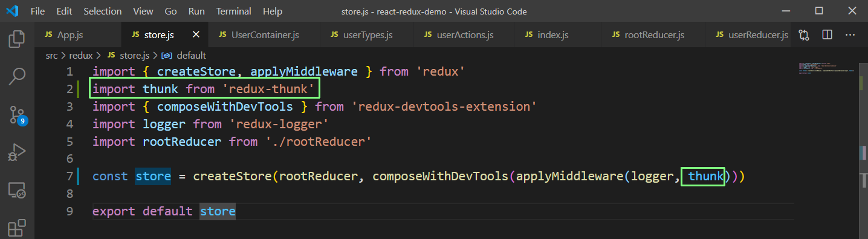This screenshot has height=239, width=868.
Task: Open the Help menu
Action: click(x=273, y=11)
